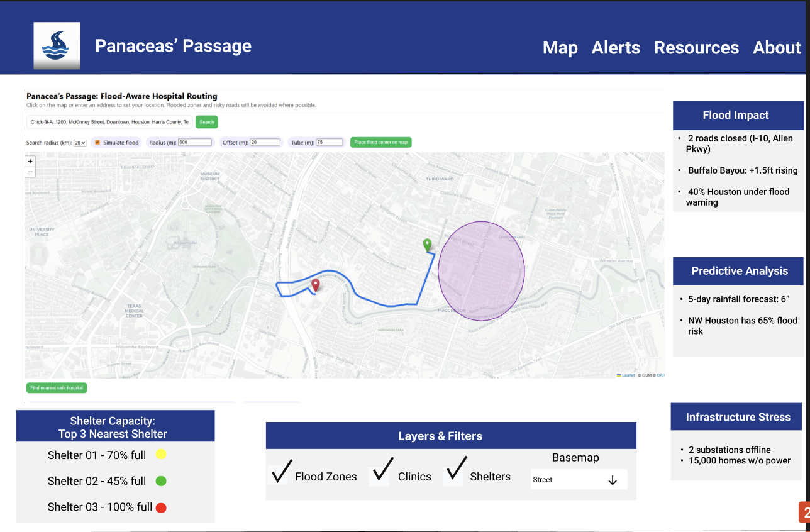Open the Search radius km dropdown
Image resolution: width=810 pixels, height=532 pixels.
(x=80, y=143)
